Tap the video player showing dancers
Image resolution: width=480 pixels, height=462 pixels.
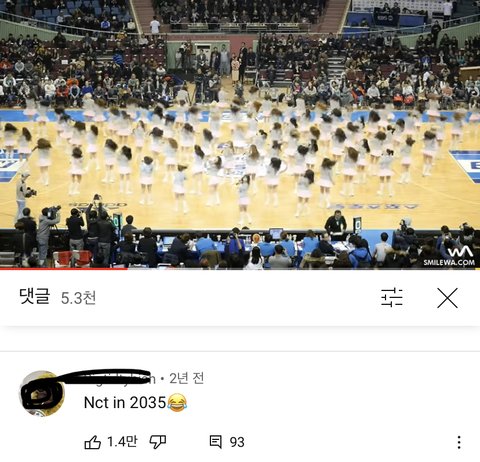point(240,134)
